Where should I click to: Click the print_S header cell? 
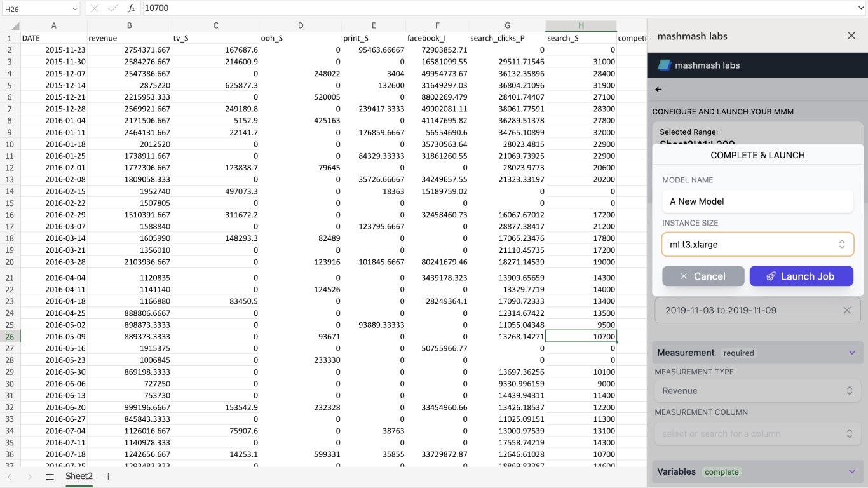coord(374,38)
